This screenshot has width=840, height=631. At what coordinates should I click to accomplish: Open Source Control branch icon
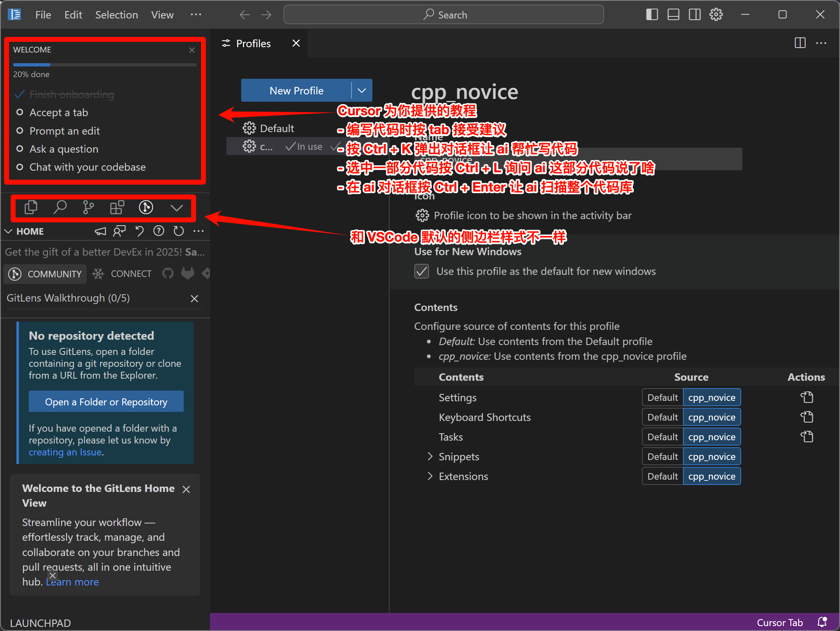point(88,208)
